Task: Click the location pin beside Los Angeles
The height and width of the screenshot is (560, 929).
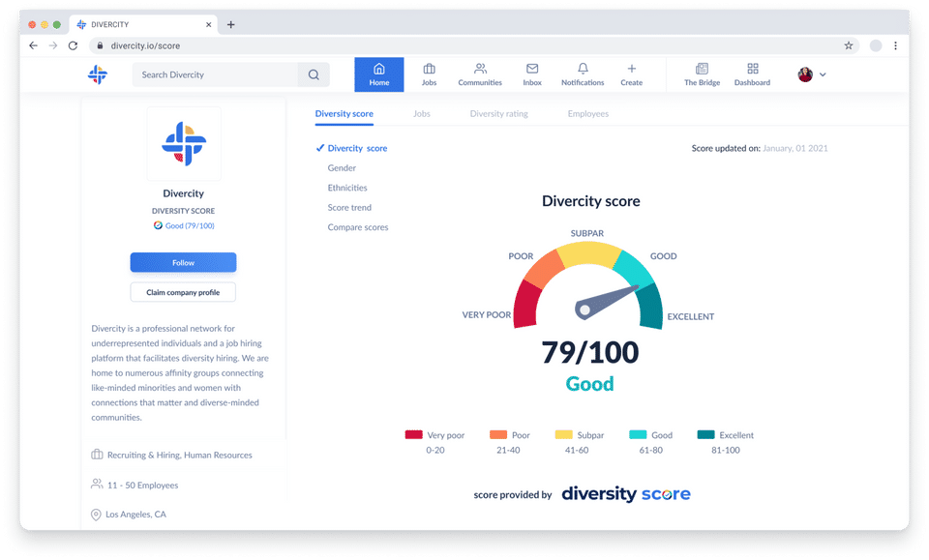Action: 96,515
